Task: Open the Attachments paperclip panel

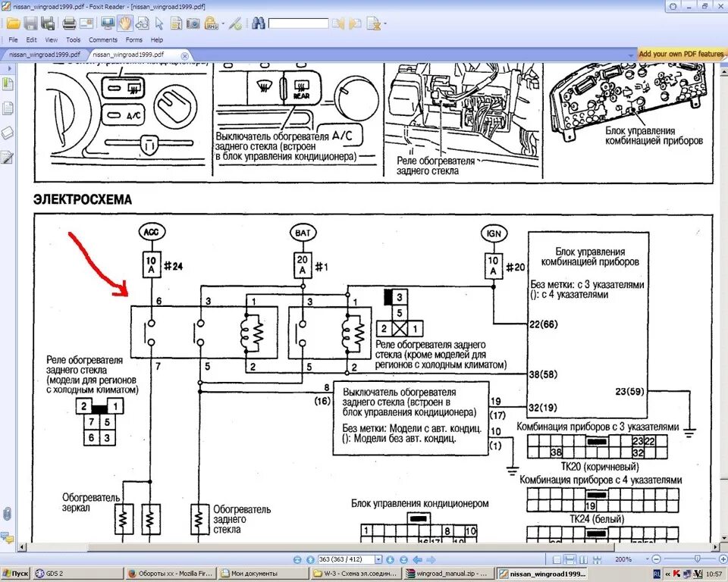Action: tap(8, 513)
